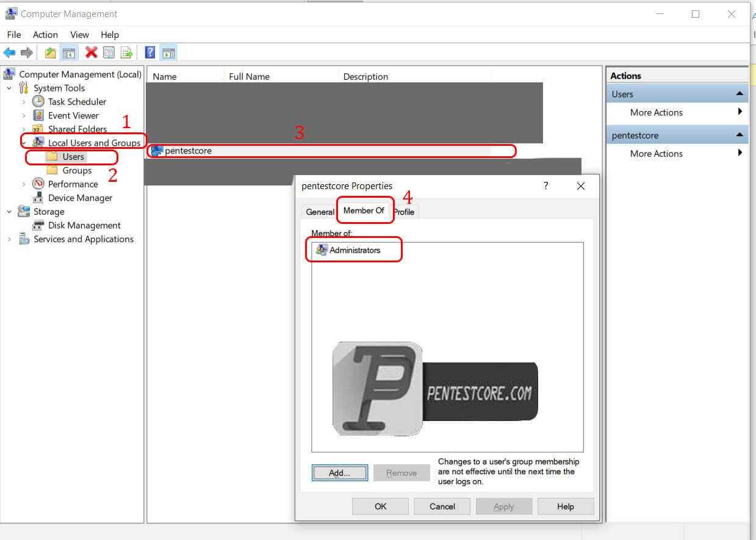Select Local Users and Groups node
This screenshot has width=756, height=540.
tap(94, 143)
